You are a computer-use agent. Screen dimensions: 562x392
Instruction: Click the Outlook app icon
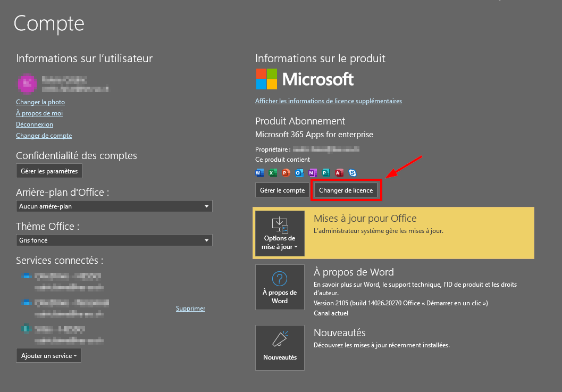pyautogui.click(x=299, y=173)
